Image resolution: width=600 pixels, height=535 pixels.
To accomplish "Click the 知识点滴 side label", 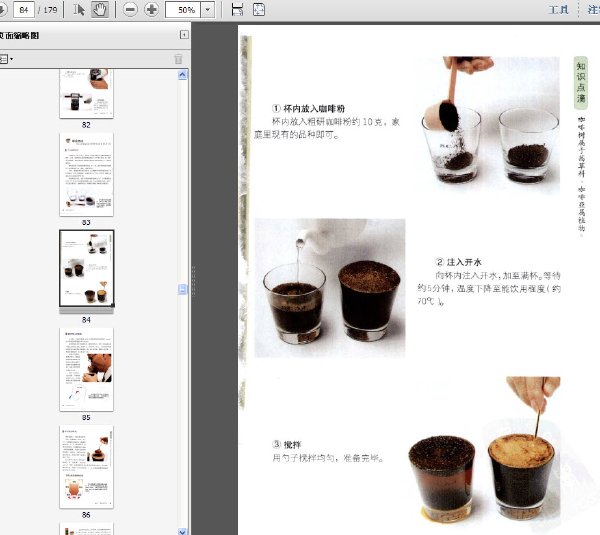I will [581, 82].
